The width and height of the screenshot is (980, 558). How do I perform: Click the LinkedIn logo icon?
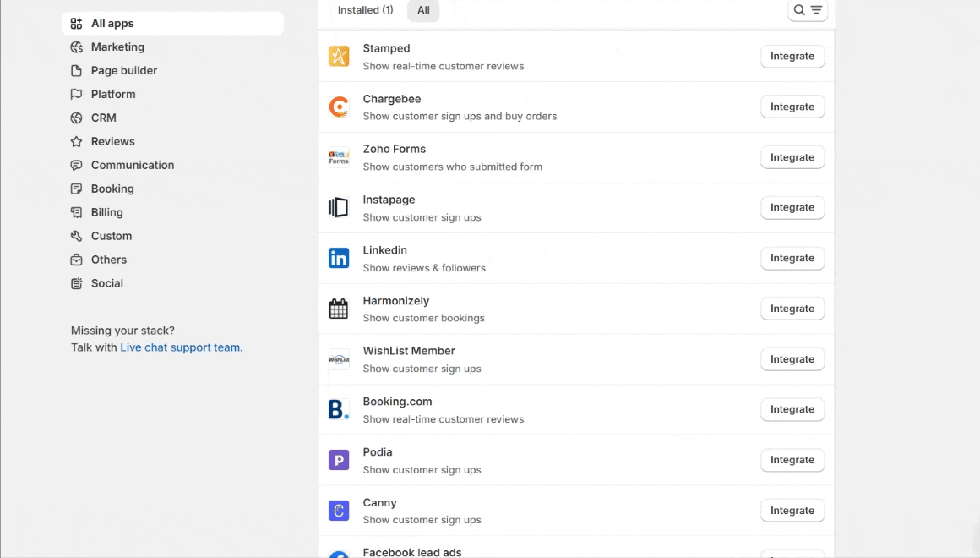point(339,258)
